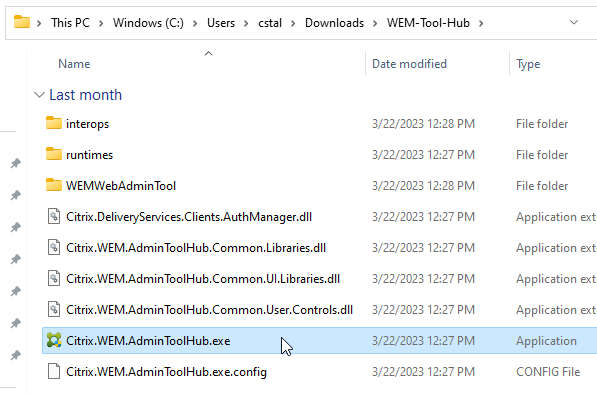The height and width of the screenshot is (394, 597).
Task: Expand the chevron after Downloads
Action: point(375,23)
